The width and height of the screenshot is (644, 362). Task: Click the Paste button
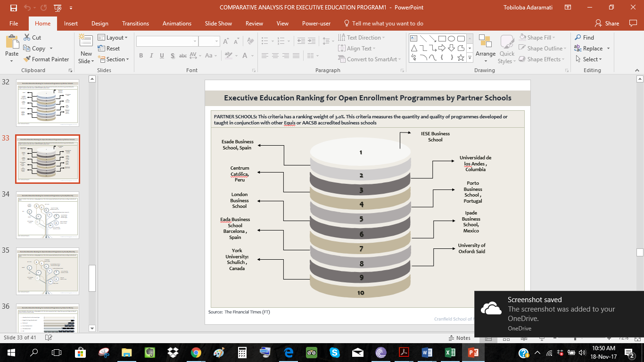point(12,49)
